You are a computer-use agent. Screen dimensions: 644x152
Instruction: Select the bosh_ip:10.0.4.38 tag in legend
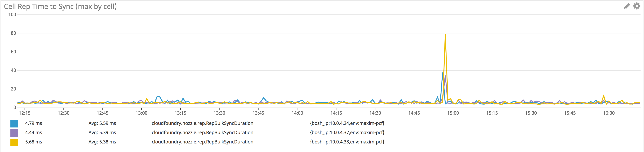tap(347, 142)
